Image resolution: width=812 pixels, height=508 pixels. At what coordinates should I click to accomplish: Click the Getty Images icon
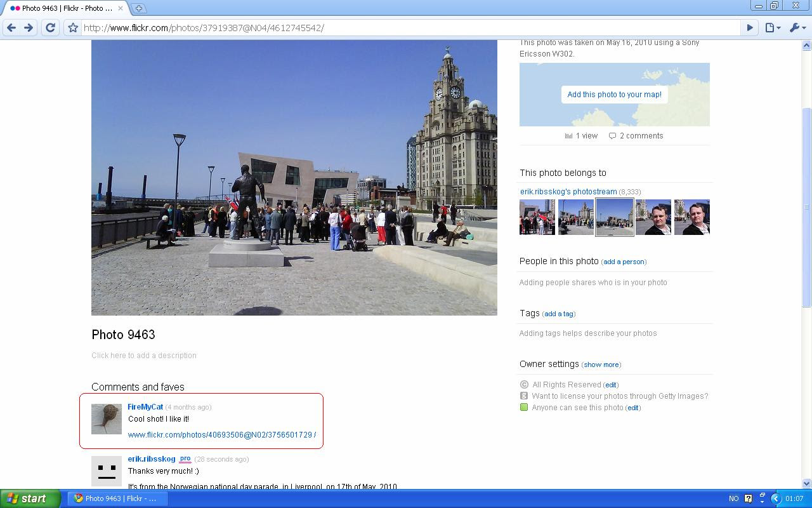pyautogui.click(x=524, y=396)
